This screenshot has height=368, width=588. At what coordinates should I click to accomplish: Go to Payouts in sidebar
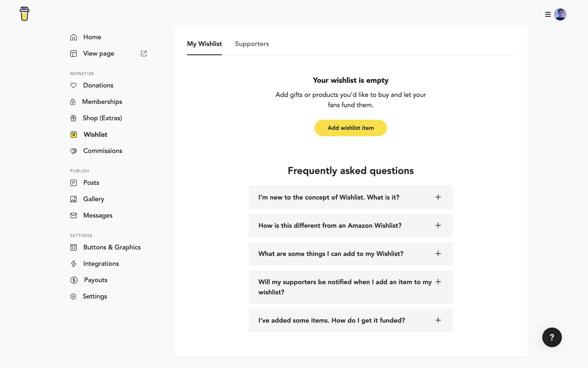click(x=96, y=280)
